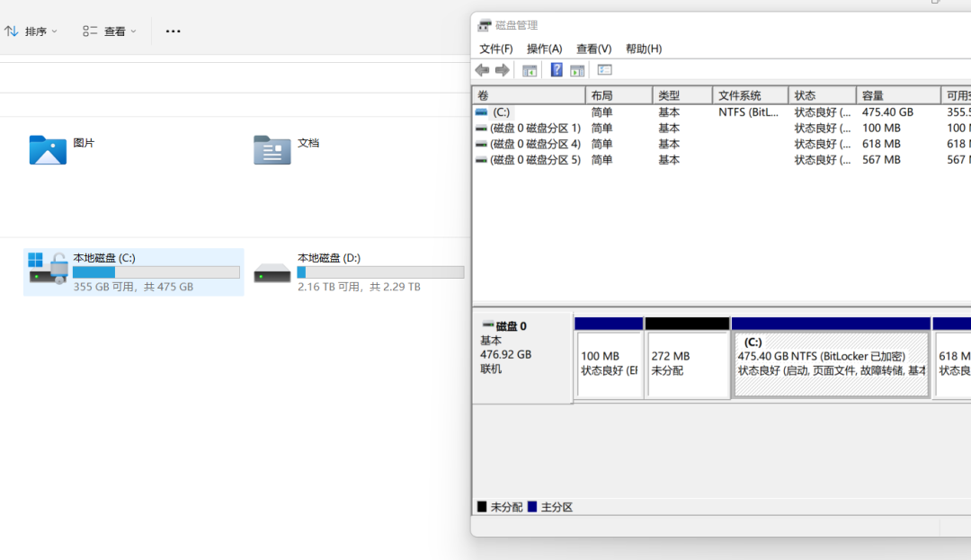
Task: Select the 272 MB unallocated partition block
Action: (687, 363)
